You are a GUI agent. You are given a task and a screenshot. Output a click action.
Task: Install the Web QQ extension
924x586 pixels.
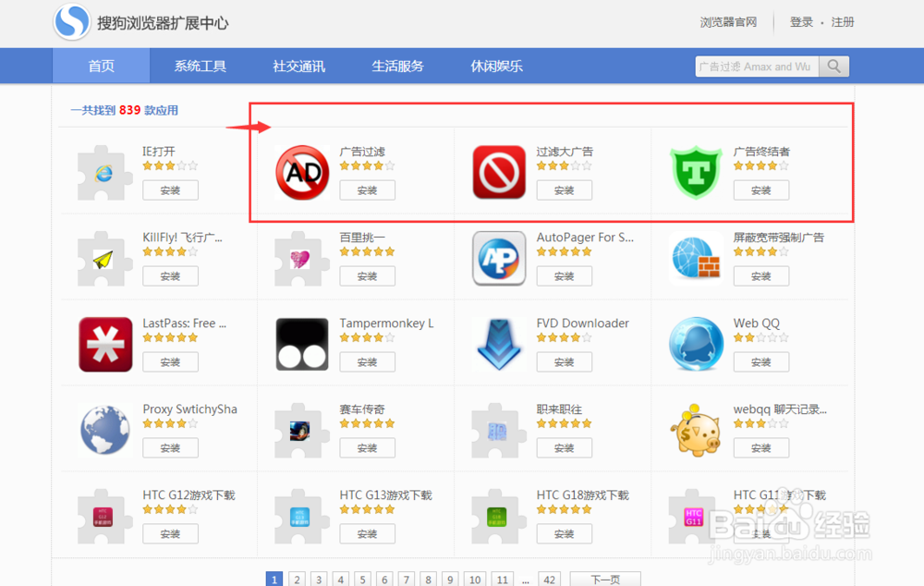(x=760, y=362)
